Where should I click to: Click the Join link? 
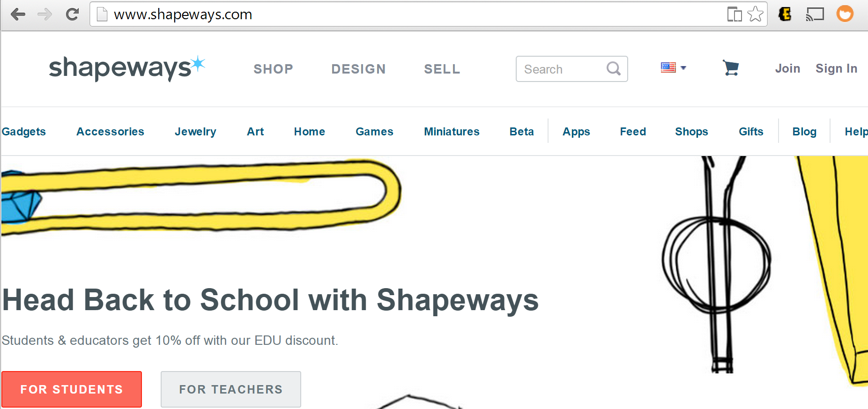[787, 68]
